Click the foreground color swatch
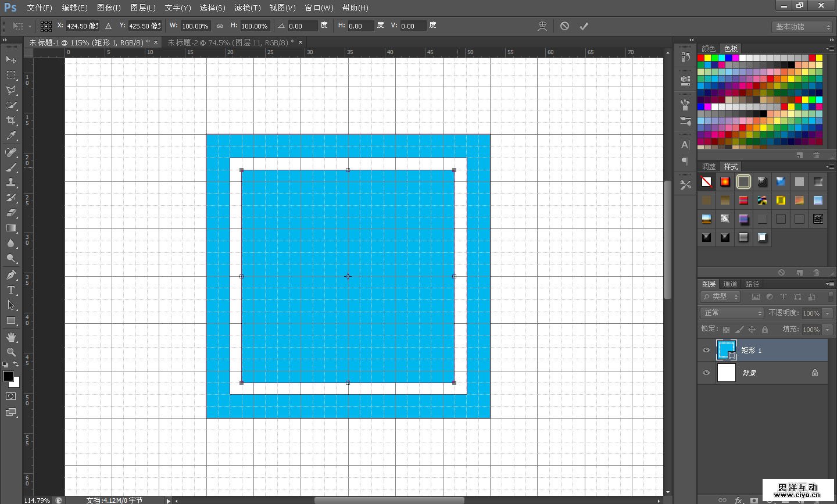The image size is (837, 504). 8,376
